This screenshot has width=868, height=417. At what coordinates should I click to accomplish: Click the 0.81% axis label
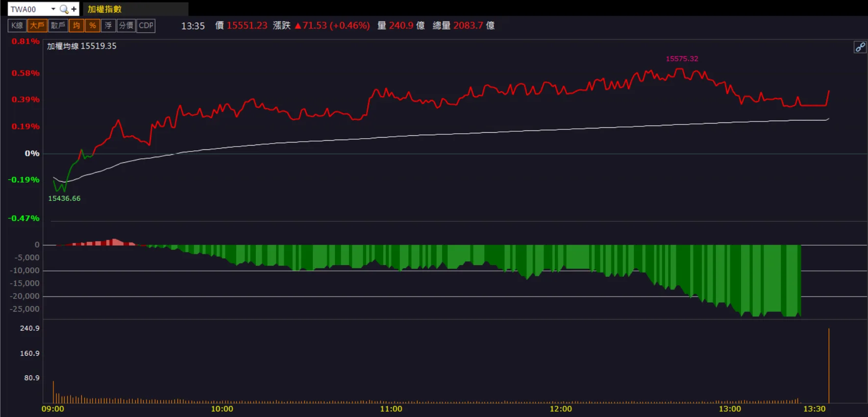(x=25, y=41)
